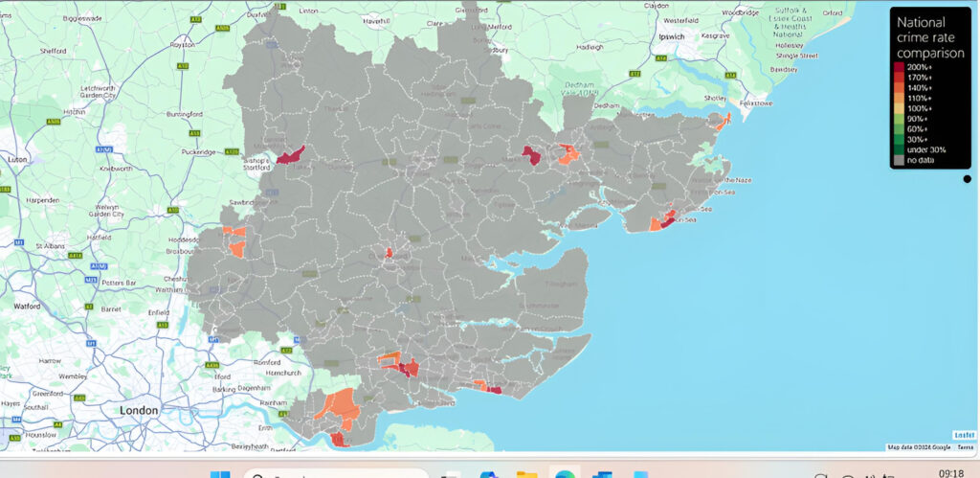The height and width of the screenshot is (478, 980).
Task: Select the orange area near Hoddesdon
Action: point(236,249)
